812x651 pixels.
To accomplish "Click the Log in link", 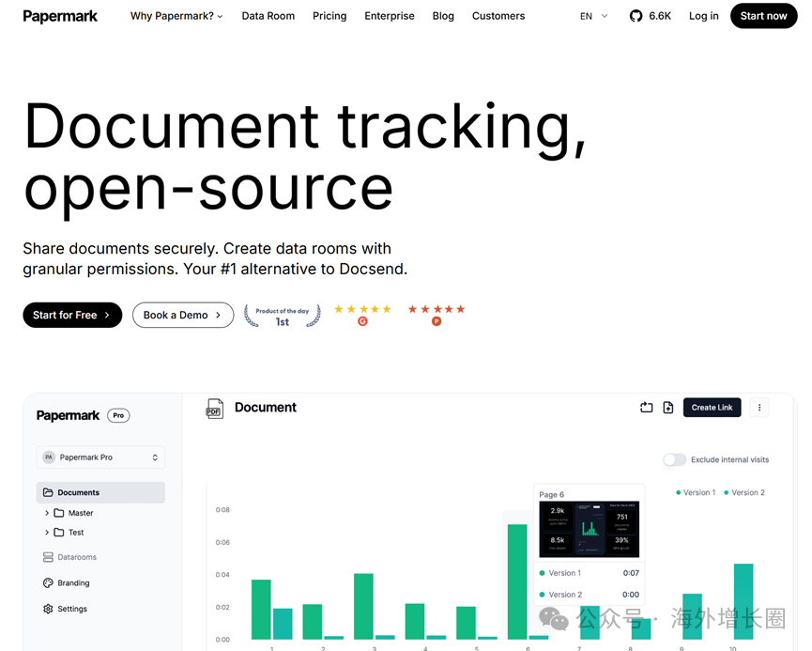I will coord(703,16).
